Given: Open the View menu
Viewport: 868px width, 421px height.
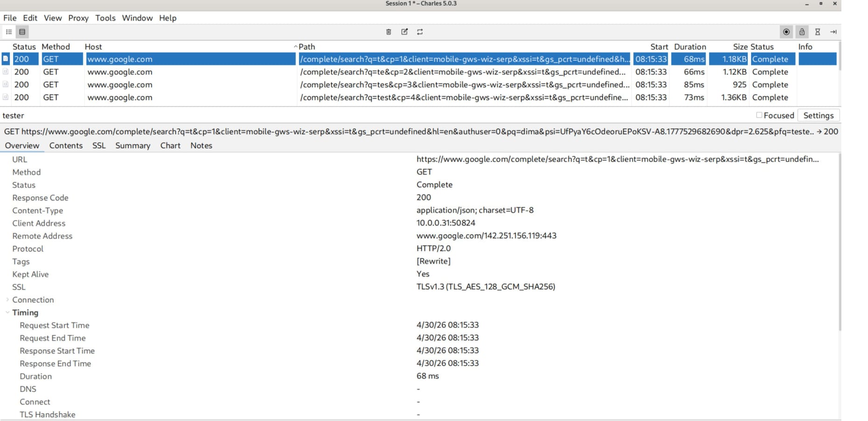Looking at the screenshot, I should tap(53, 18).
